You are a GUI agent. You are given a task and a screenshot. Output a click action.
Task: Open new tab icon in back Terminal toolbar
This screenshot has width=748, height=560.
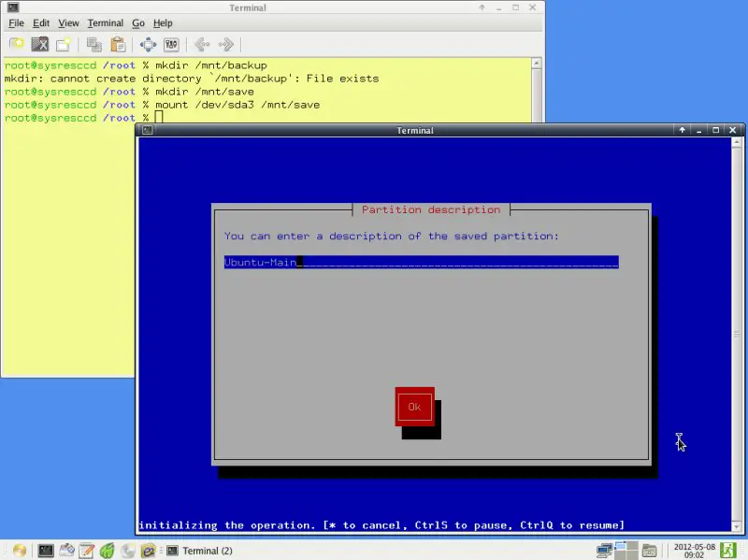click(x=16, y=44)
